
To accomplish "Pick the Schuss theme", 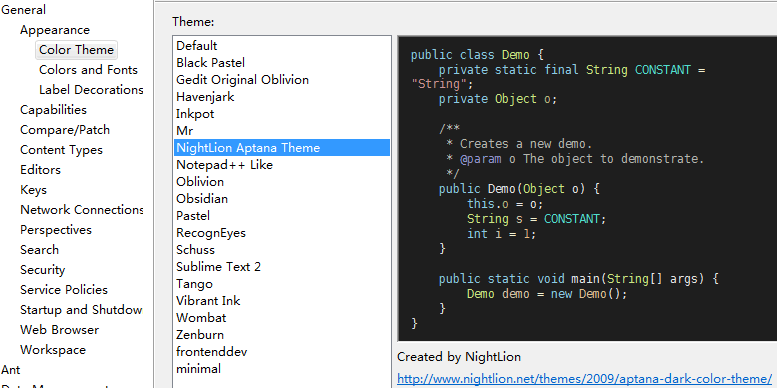I will tap(282, 250).
